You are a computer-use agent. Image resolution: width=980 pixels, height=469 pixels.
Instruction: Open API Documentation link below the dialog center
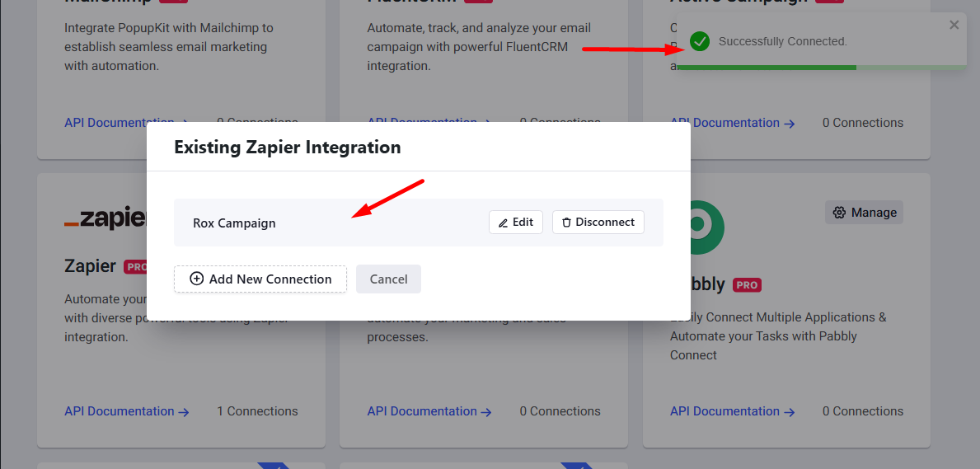[x=429, y=411]
